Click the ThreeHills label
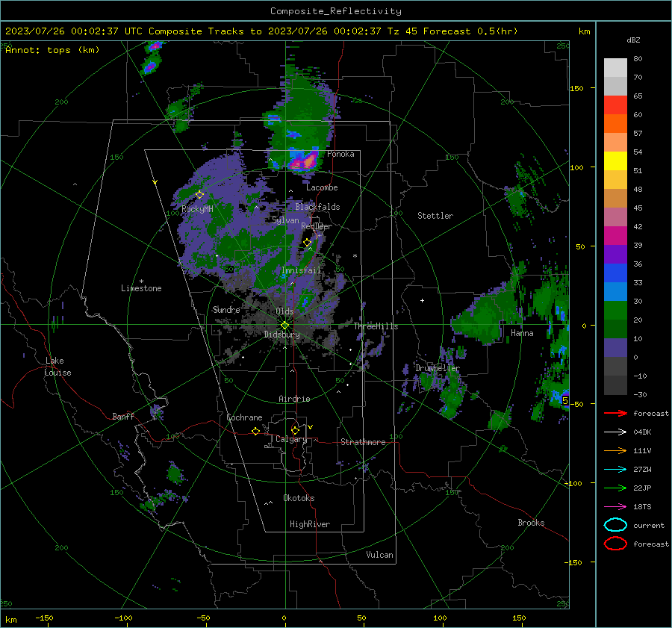 (x=376, y=326)
